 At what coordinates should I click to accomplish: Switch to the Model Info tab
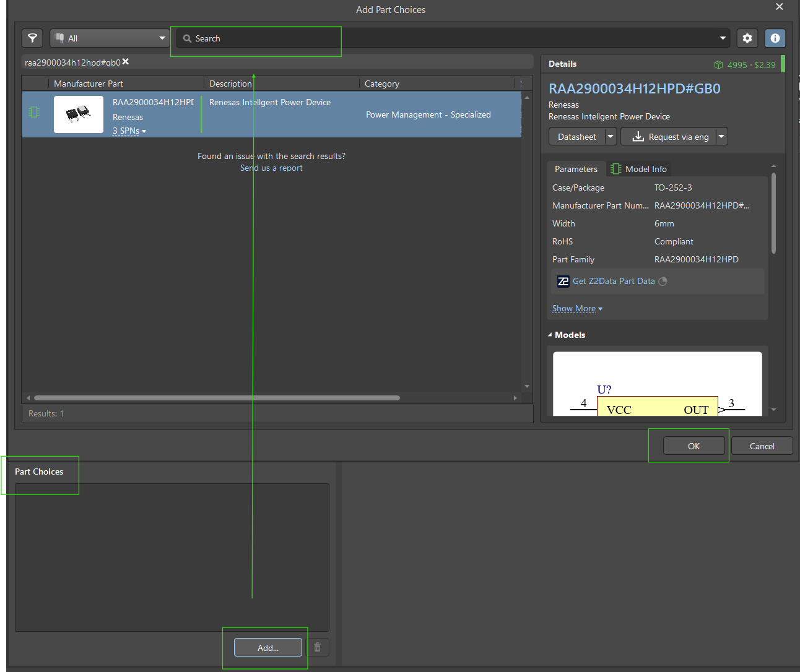click(639, 169)
